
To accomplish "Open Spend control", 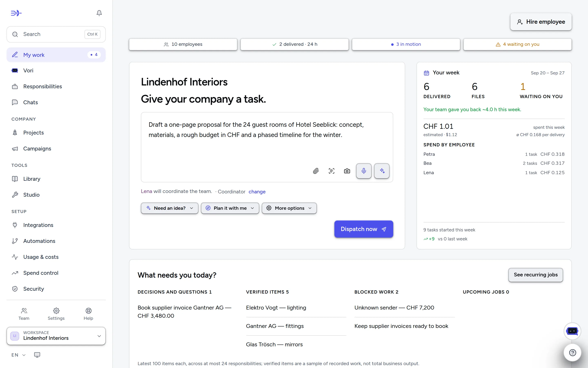I will (x=56, y=273).
